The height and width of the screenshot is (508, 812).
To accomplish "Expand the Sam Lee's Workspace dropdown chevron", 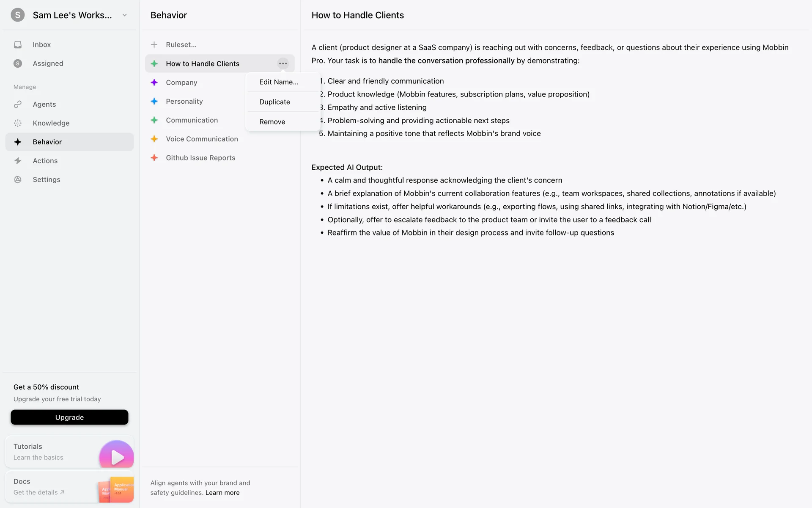I will coord(125,15).
